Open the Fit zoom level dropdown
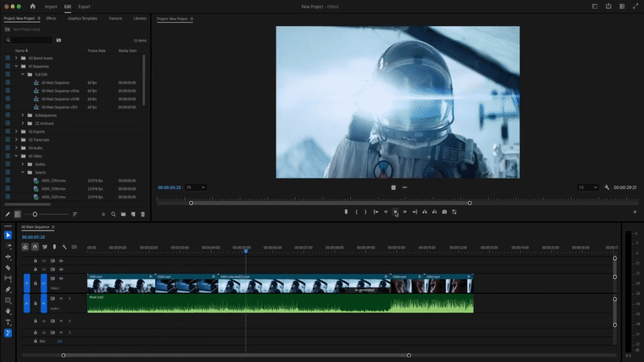The width and height of the screenshot is (644, 362). pos(196,188)
